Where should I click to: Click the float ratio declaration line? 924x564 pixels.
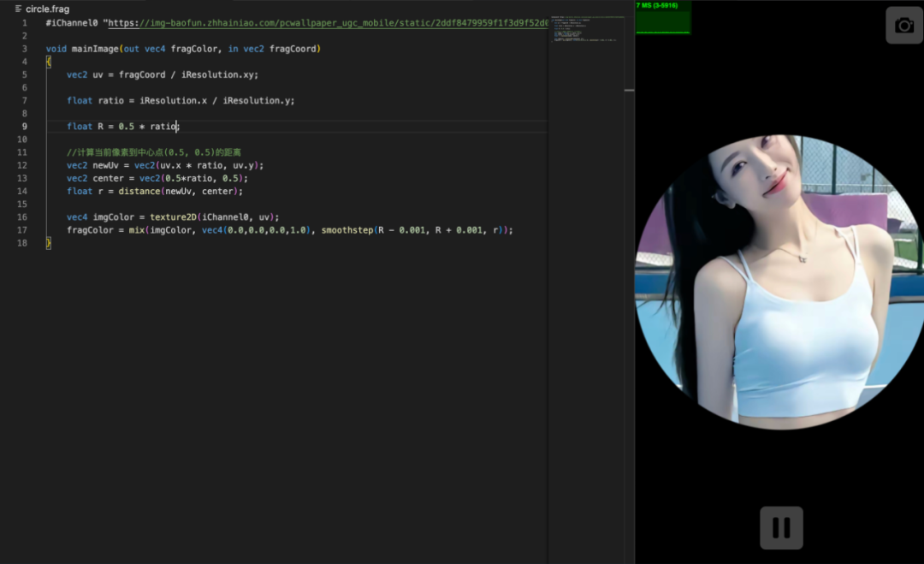[x=180, y=100]
